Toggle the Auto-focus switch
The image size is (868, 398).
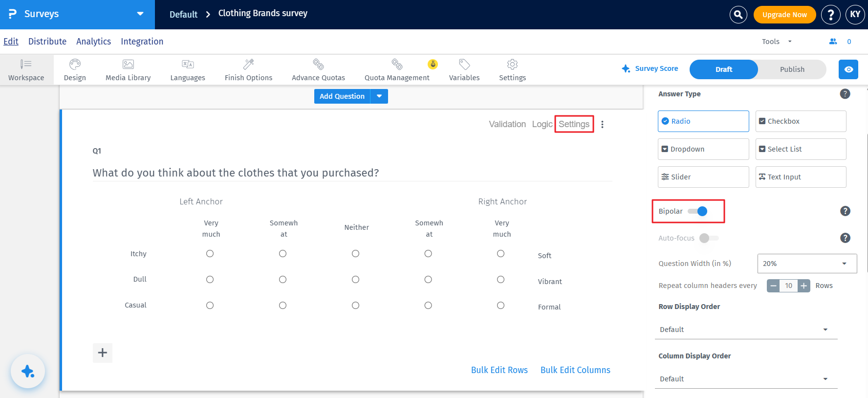[709, 238]
